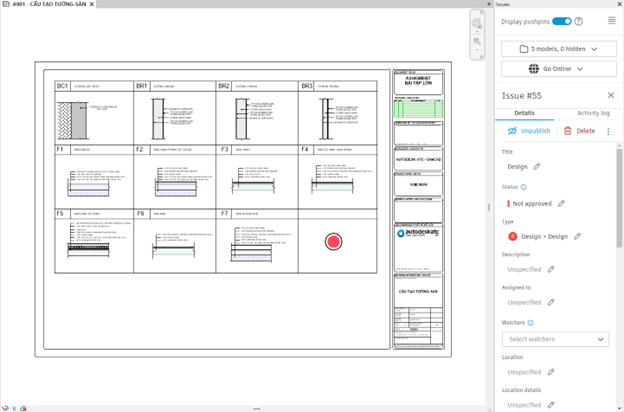The image size is (624, 412).
Task: Edit the Location pencil icon
Action: (551, 372)
